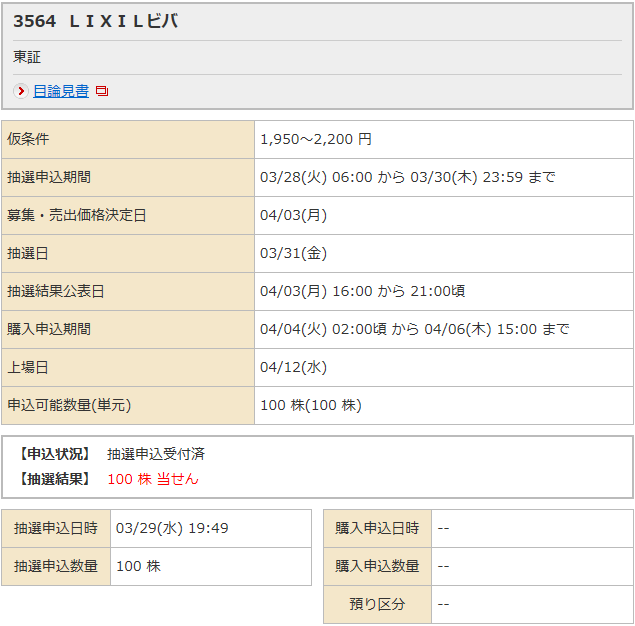Select the 申込可能数量(単元) label
Viewport: 635px width, 626px height.
69,405
